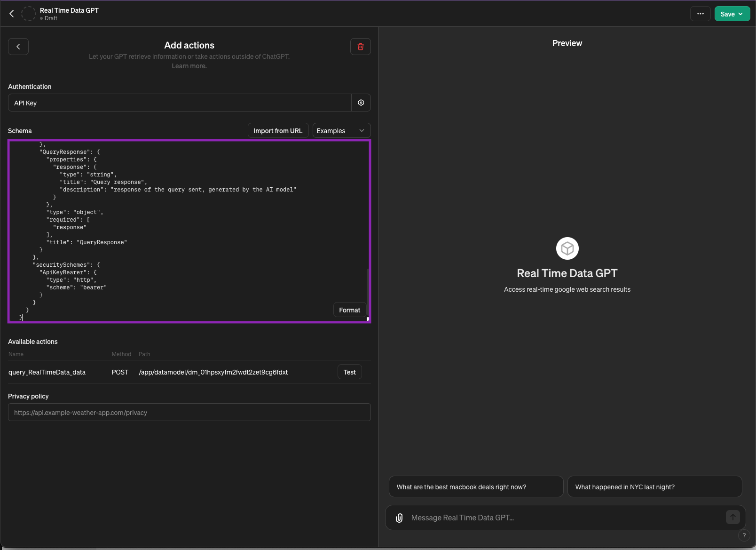The width and height of the screenshot is (756, 550).
Task: Open the three-dots more options menu
Action: tap(700, 14)
